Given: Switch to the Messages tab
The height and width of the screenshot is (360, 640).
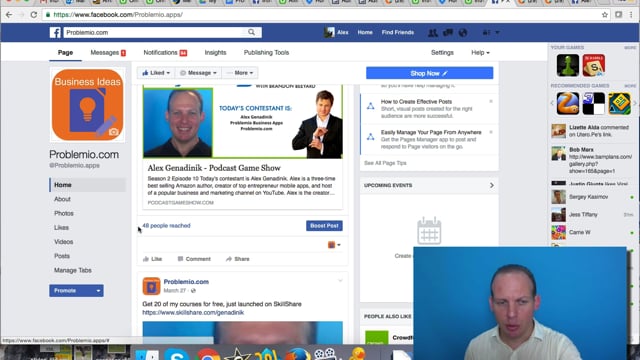Looking at the screenshot, I should (x=108, y=53).
